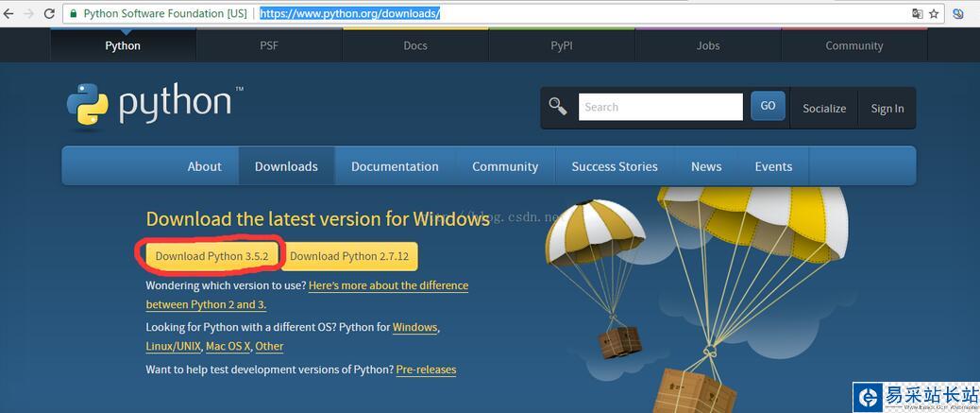
Task: Follow the Windows OS link
Action: point(415,327)
